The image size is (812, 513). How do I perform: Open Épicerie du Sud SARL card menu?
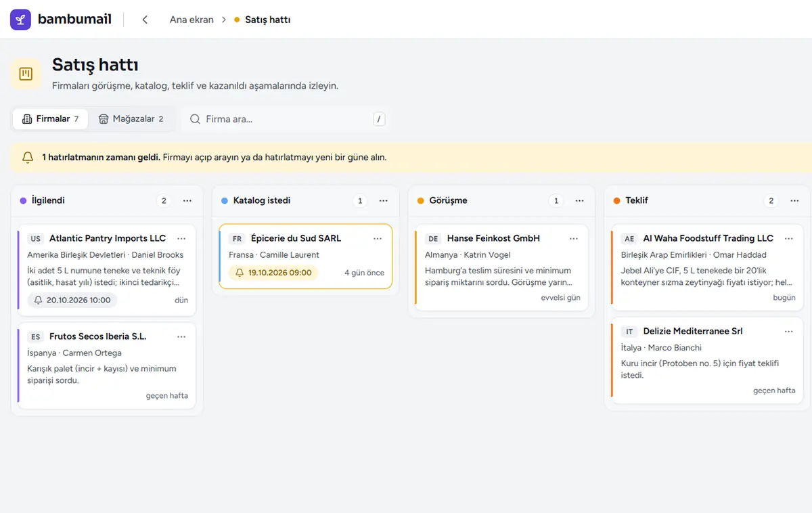(378, 238)
